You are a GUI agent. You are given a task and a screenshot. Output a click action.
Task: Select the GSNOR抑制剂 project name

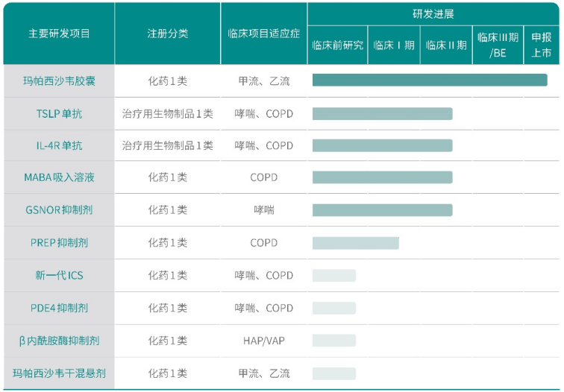click(x=59, y=209)
